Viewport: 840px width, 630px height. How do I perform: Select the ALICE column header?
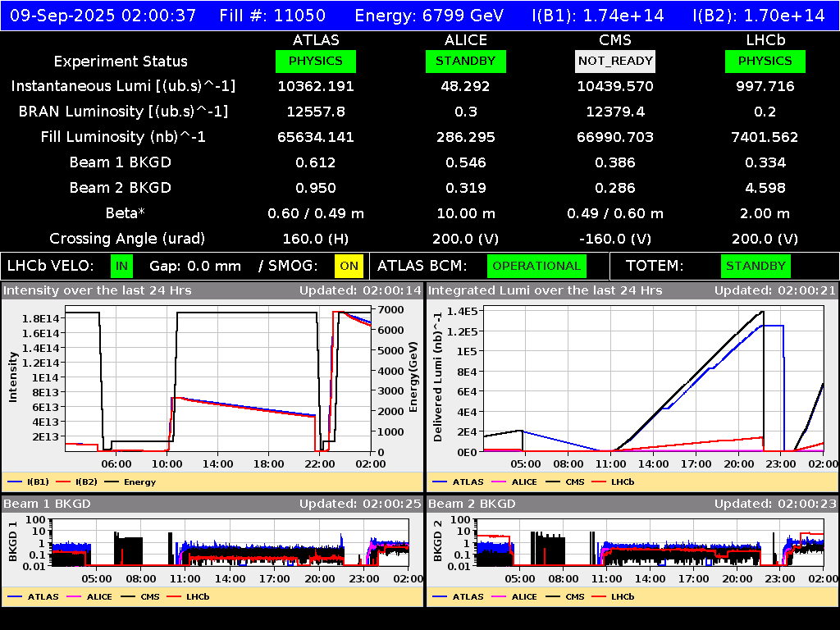466,40
